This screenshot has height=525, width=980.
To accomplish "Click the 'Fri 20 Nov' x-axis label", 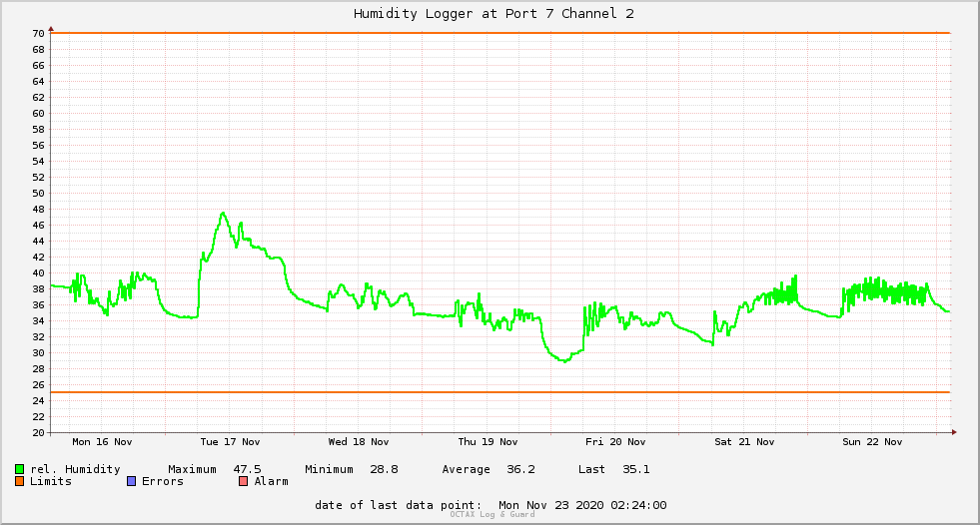I will tap(615, 442).
